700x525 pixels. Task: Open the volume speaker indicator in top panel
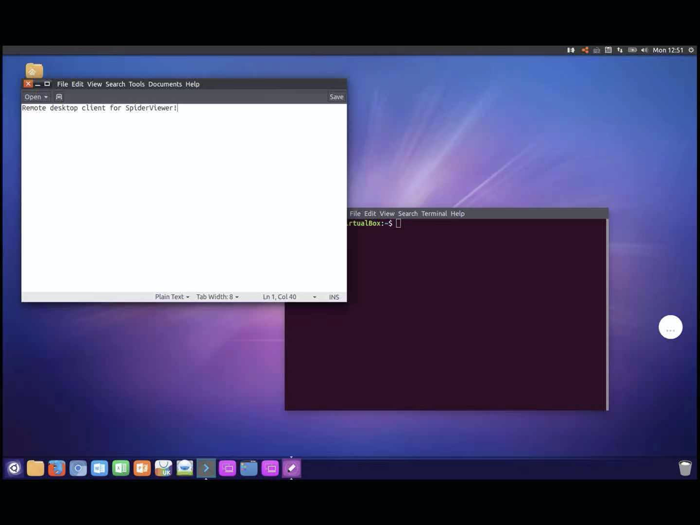(644, 50)
